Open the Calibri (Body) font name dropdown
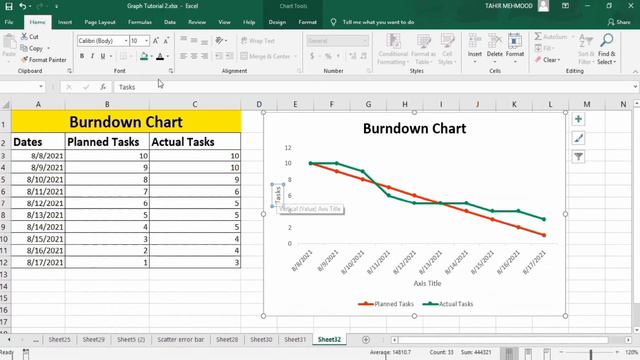This screenshot has width=640, height=360. click(126, 41)
